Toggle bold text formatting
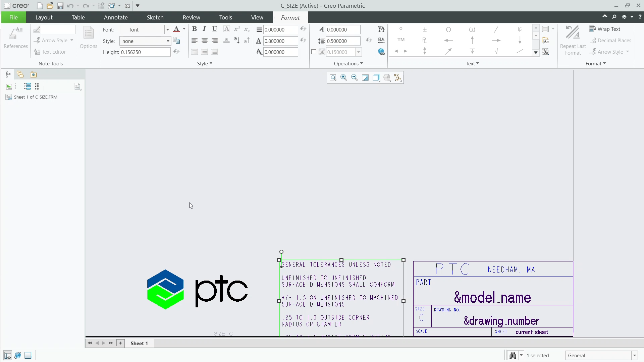The image size is (644, 362). [194, 29]
